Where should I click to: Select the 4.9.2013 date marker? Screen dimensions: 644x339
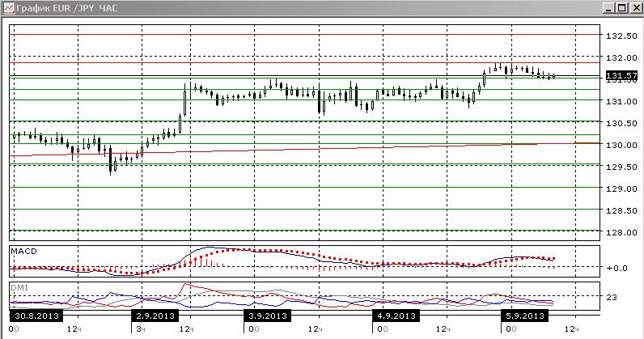pyautogui.click(x=396, y=316)
